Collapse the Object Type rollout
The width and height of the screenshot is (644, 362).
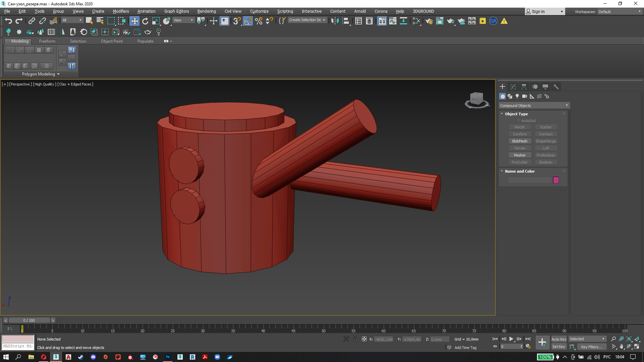click(x=516, y=114)
